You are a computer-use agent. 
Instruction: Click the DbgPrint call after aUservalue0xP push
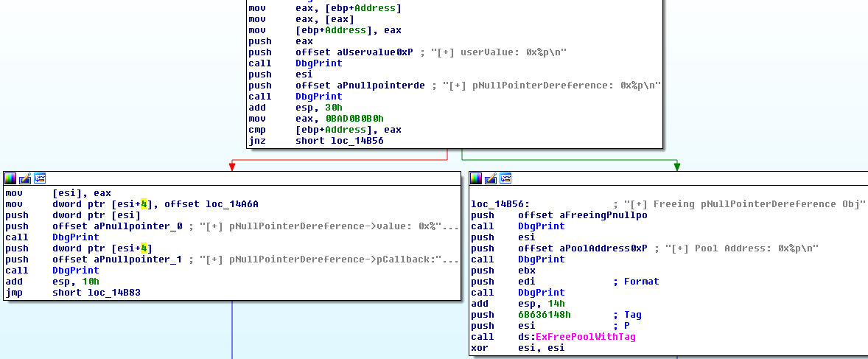[319, 63]
